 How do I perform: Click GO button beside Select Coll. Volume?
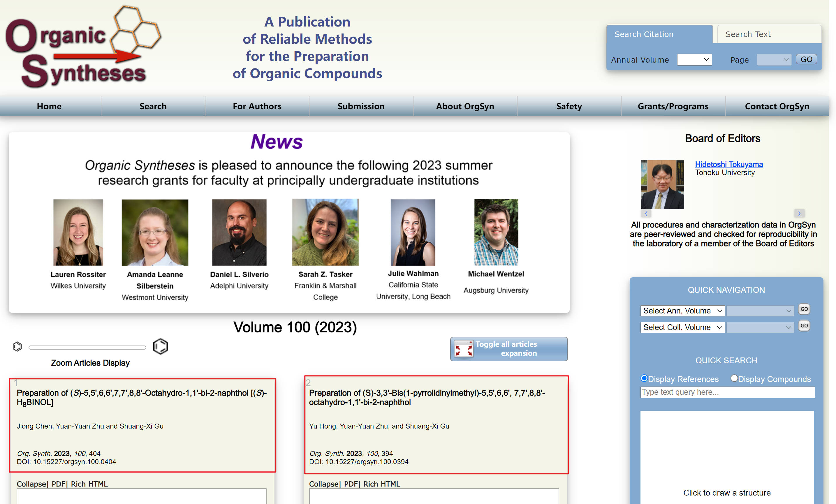pos(804,326)
